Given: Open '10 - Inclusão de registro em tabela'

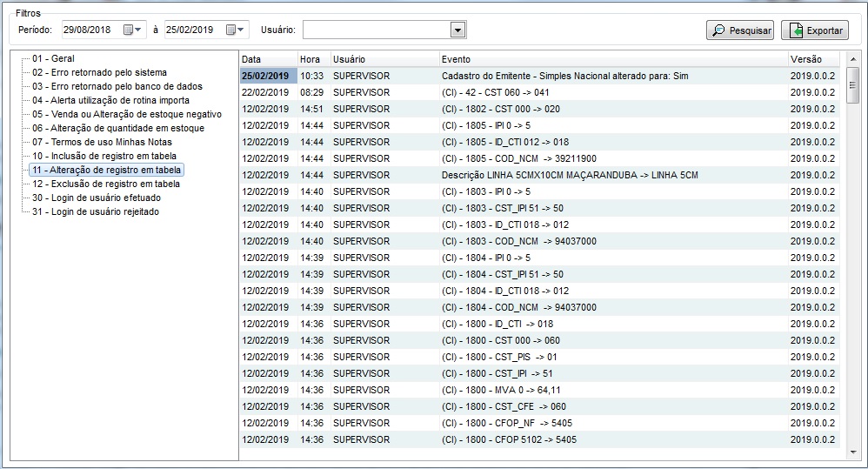Looking at the screenshot, I should pyautogui.click(x=104, y=157).
